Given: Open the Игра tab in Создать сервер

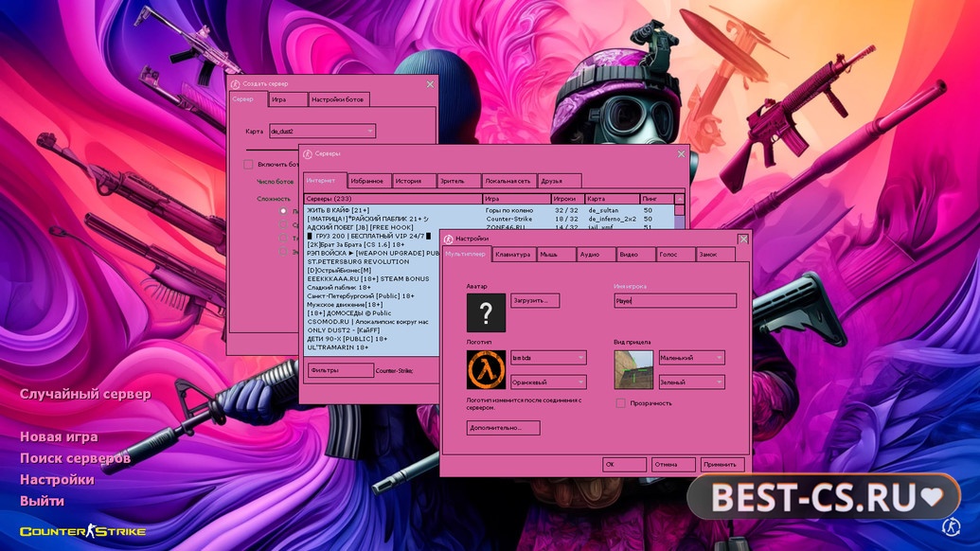Looking at the screenshot, I should 288,99.
